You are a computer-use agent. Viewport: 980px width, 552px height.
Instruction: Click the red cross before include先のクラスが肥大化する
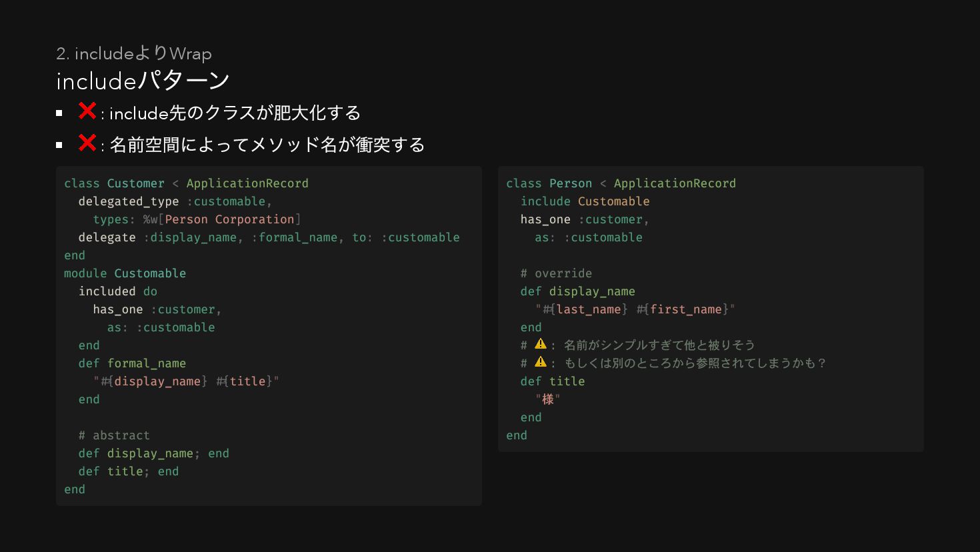87,111
